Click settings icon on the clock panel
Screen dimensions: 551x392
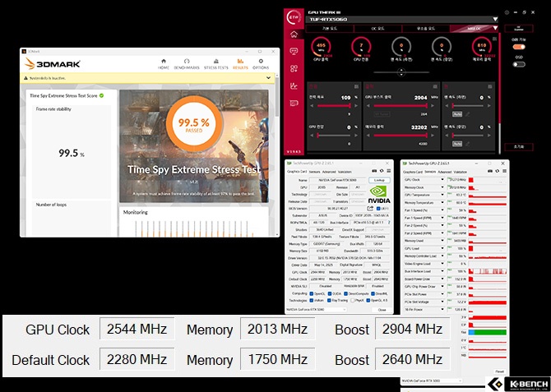pyautogui.click(x=435, y=86)
